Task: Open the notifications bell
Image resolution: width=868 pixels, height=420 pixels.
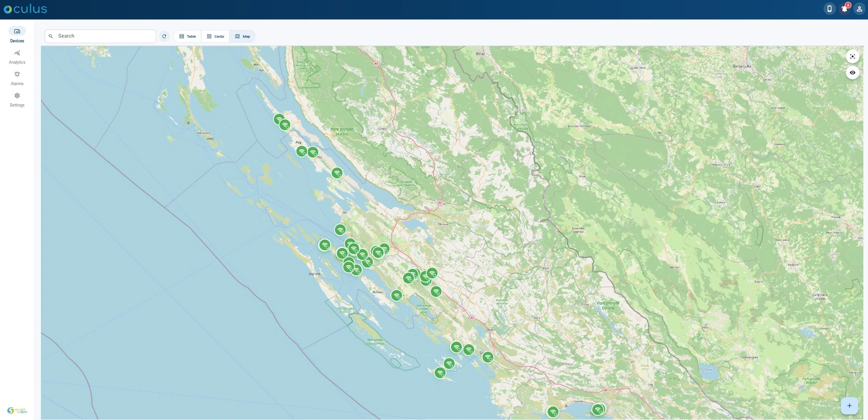Action: click(844, 9)
